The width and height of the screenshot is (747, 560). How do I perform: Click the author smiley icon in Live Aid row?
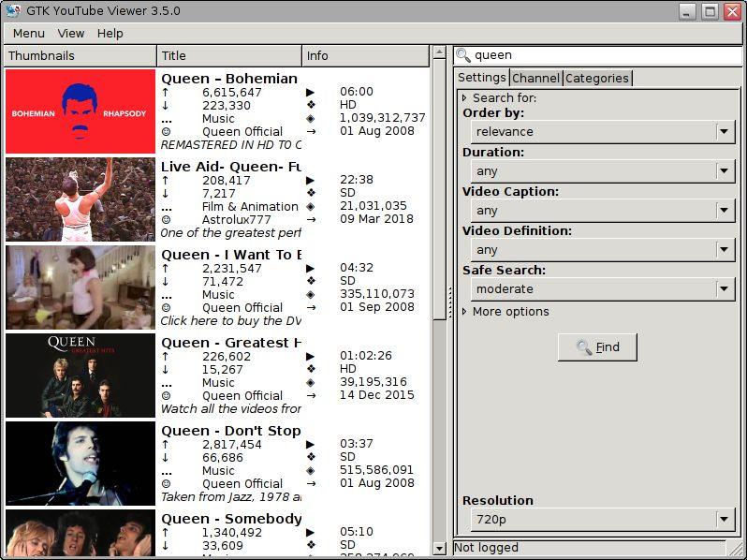click(166, 220)
